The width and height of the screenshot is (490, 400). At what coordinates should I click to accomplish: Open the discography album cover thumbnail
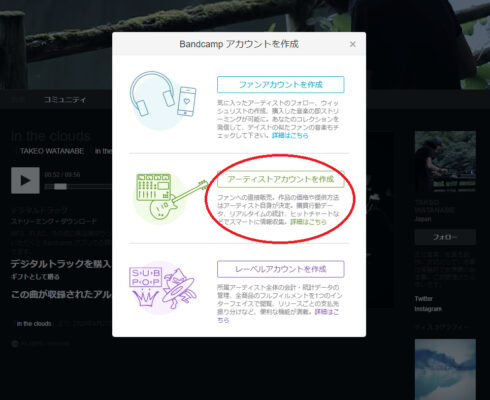[445, 369]
